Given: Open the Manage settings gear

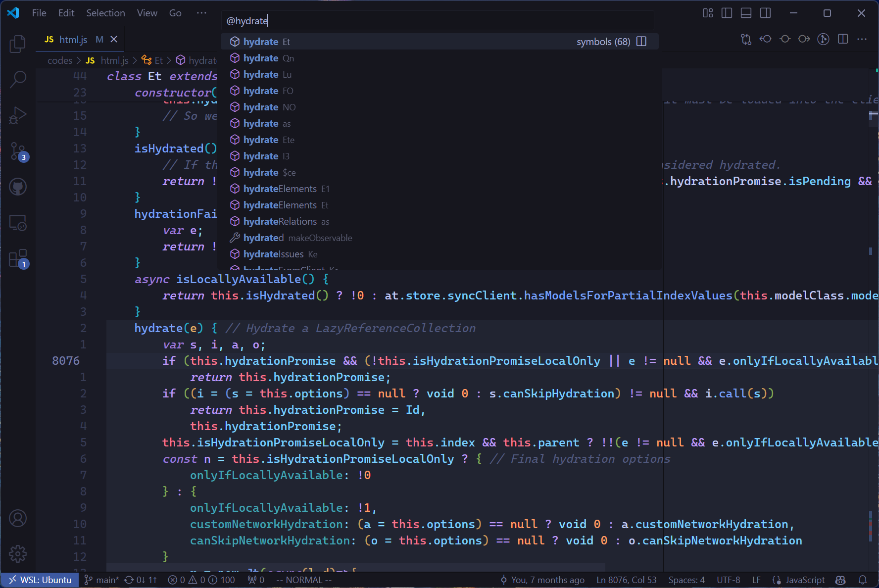Looking at the screenshot, I should tap(18, 554).
